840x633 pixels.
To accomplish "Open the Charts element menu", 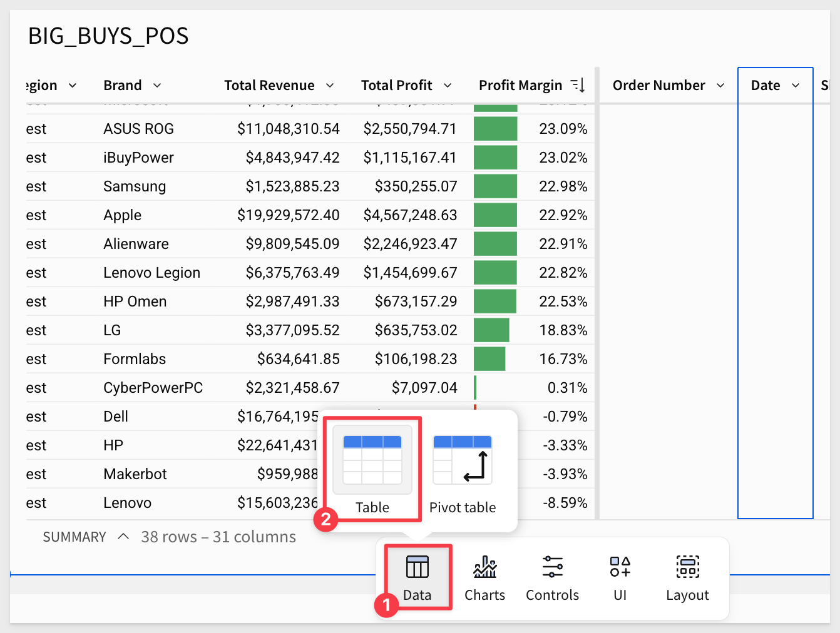I will click(485, 577).
